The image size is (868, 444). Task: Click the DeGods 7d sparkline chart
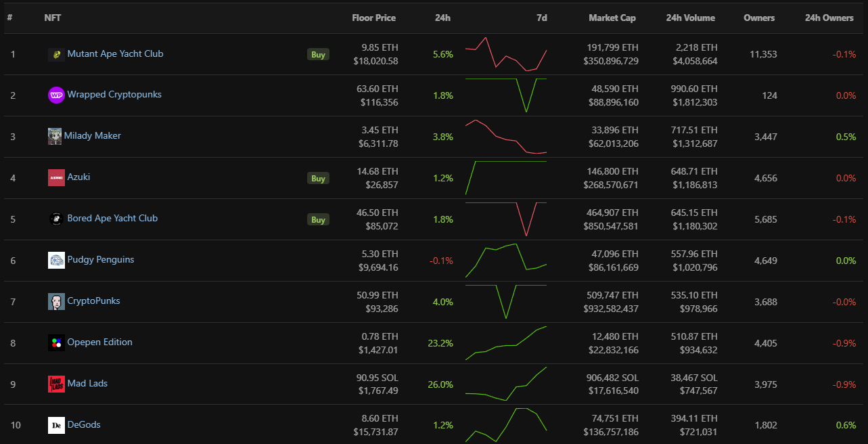click(506, 425)
